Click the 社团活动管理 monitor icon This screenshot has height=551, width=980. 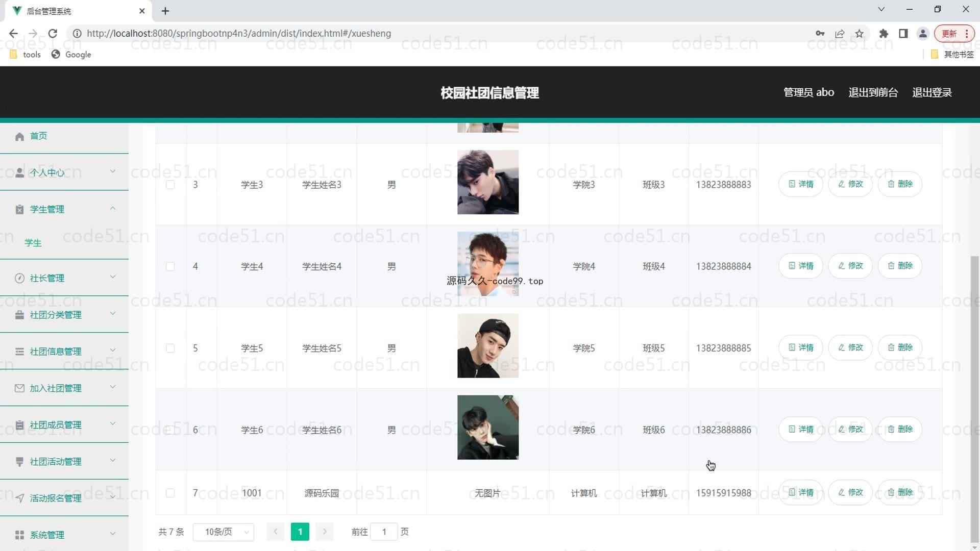[19, 462]
